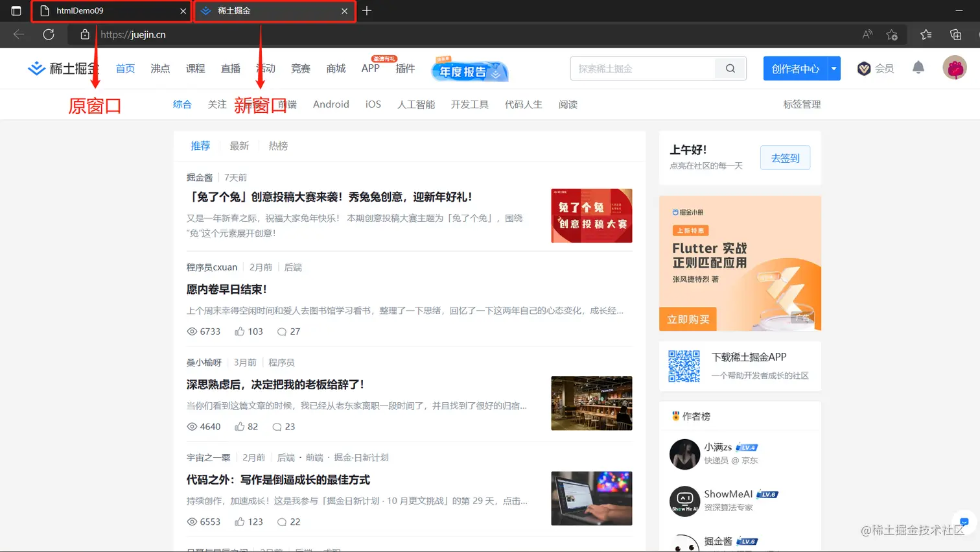The width and height of the screenshot is (980, 552).
Task: Select the 开发工具 category tab
Action: [x=470, y=104]
